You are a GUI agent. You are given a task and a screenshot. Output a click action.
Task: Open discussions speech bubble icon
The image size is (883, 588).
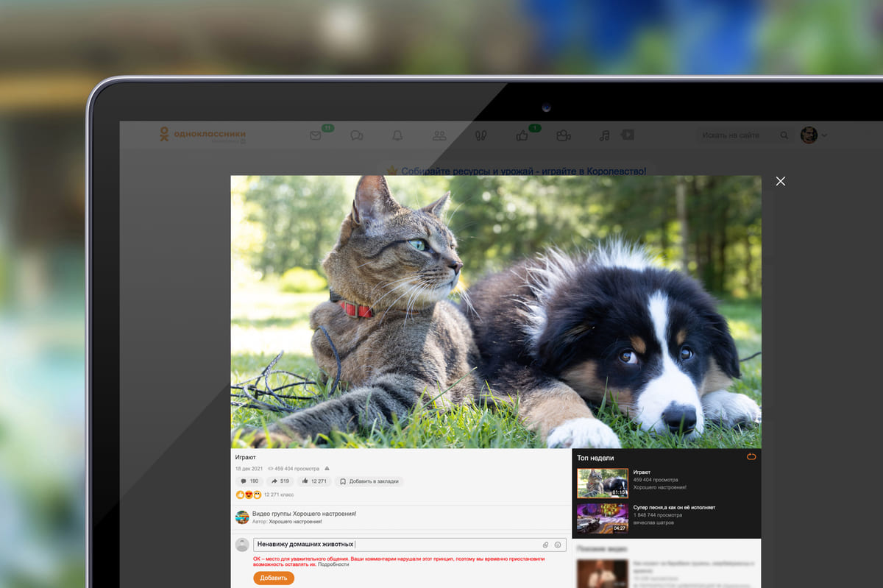(x=357, y=135)
